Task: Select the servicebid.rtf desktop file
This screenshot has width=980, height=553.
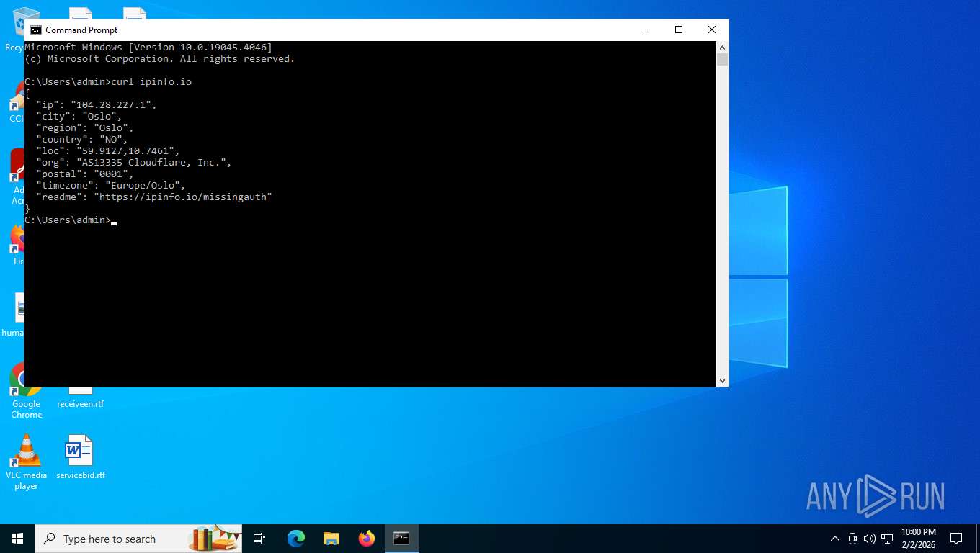Action: [x=80, y=457]
